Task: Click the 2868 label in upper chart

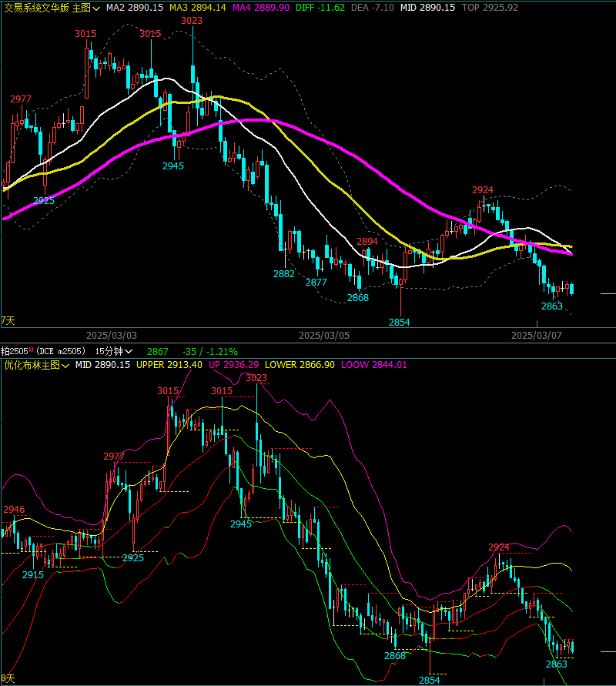Action: [x=358, y=298]
